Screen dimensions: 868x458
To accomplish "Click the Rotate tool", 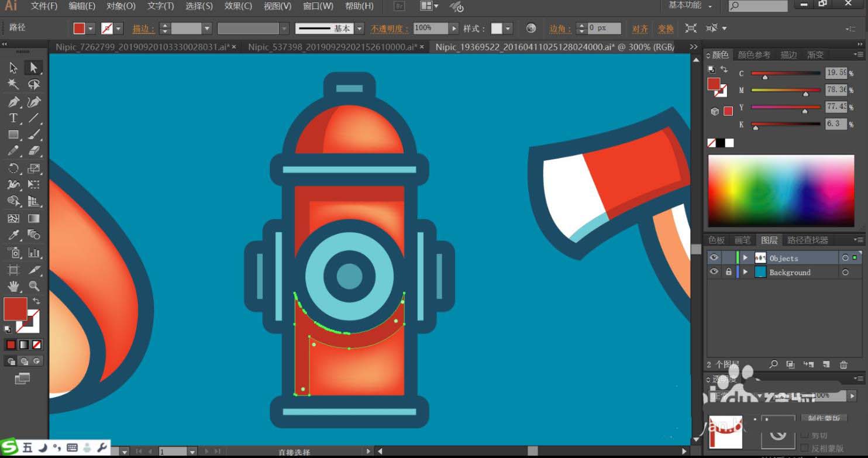I will point(13,168).
